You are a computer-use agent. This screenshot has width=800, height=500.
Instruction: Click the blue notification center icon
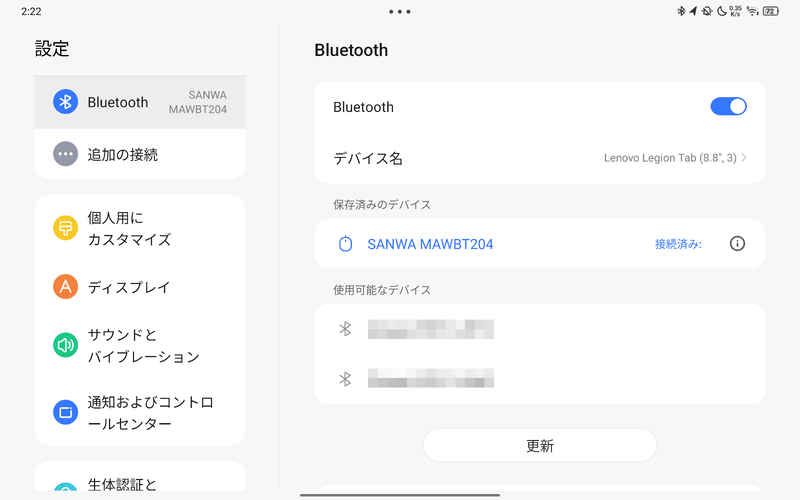tap(65, 412)
